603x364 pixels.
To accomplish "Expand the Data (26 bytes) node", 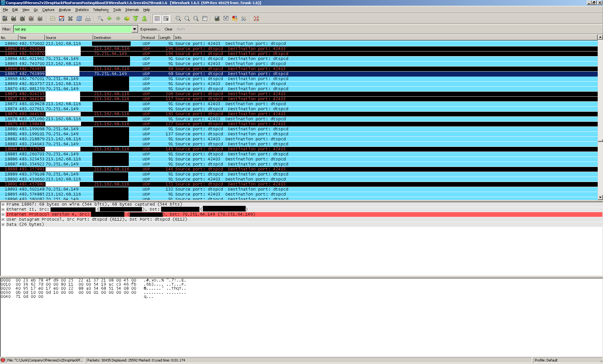I will [x=3, y=224].
